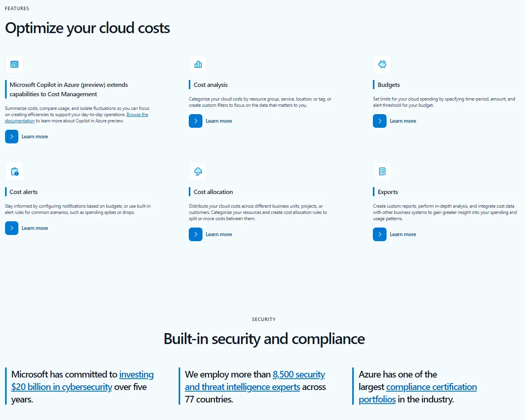
Task: Click the Cost analysis bar chart icon
Action: 198,64
